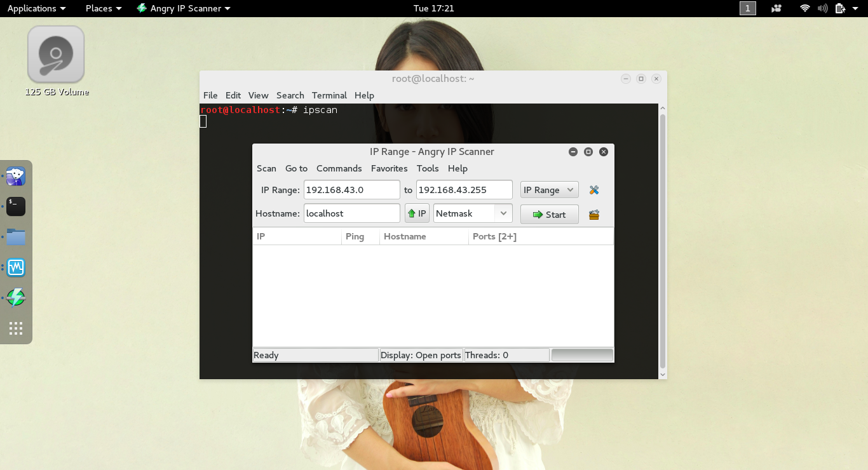Image resolution: width=868 pixels, height=470 pixels.
Task: Click the Display: Open ports status entry
Action: 421,355
